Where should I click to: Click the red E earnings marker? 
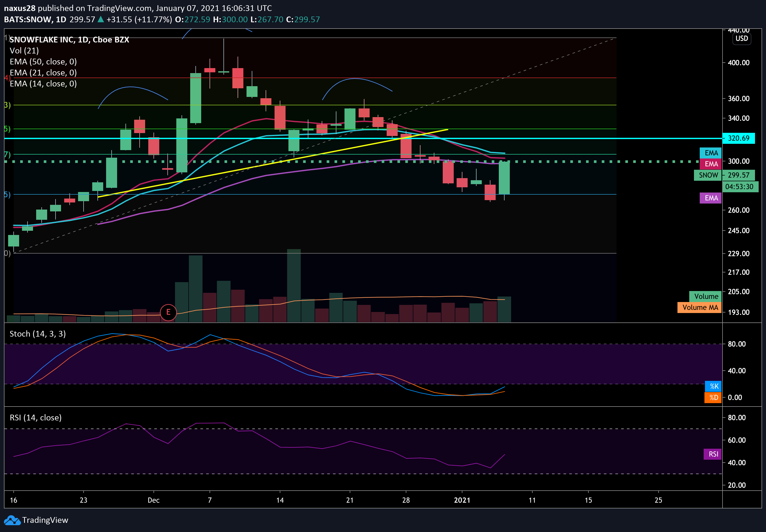168,312
